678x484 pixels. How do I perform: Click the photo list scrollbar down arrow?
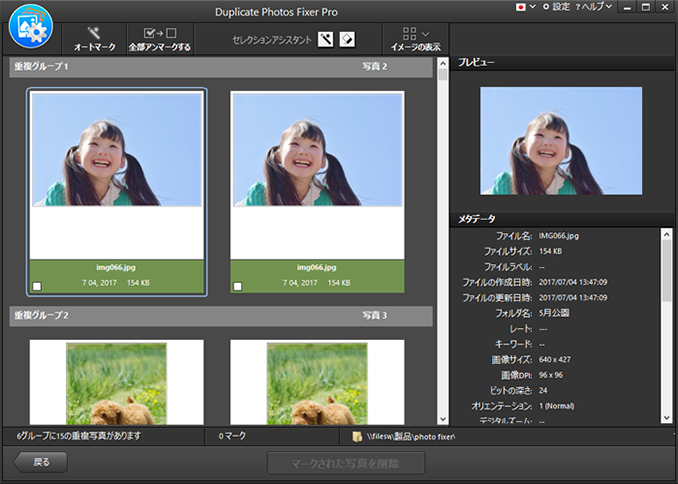pyautogui.click(x=443, y=419)
